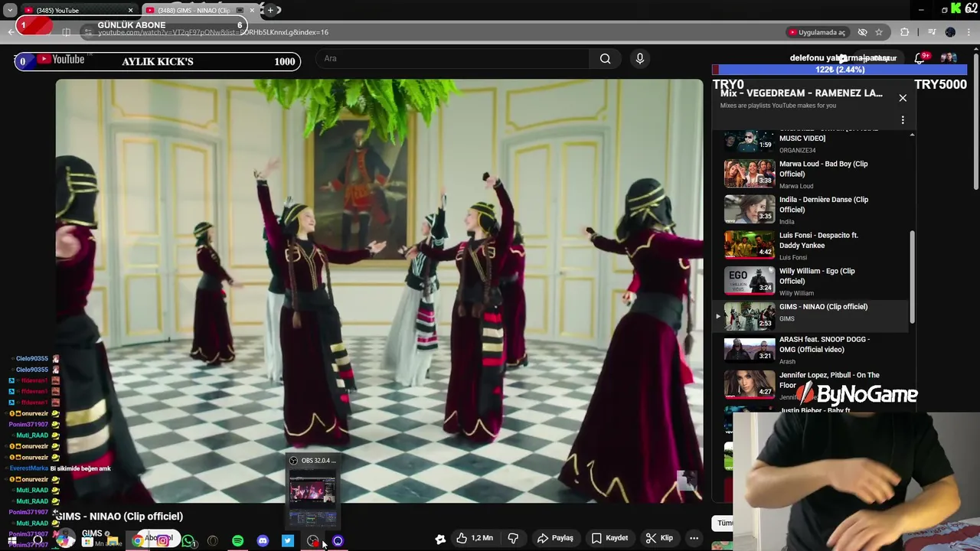Click the crossed-out eye icon in address bar

tap(862, 32)
